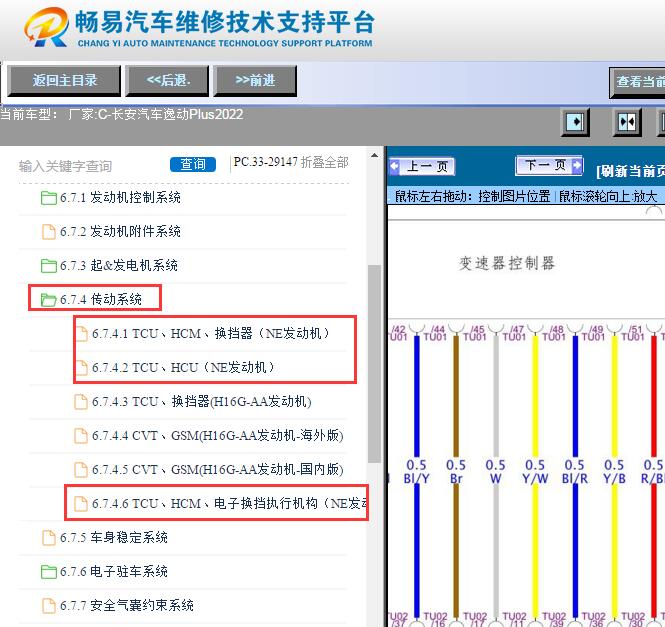Open 6.7.4.4 CVT、GSM 海外版 entry
The height and width of the screenshot is (627, 665).
pos(218,435)
